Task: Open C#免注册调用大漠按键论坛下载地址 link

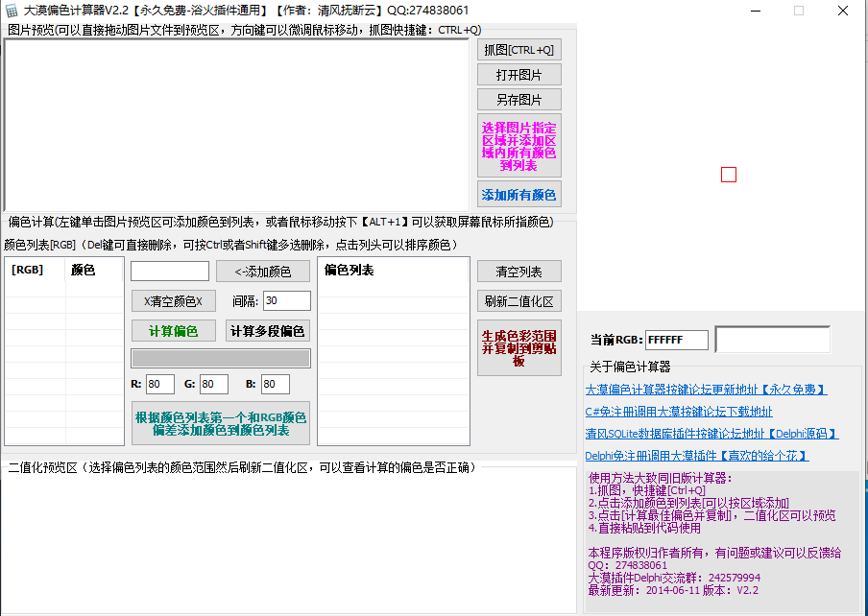Action: [679, 412]
